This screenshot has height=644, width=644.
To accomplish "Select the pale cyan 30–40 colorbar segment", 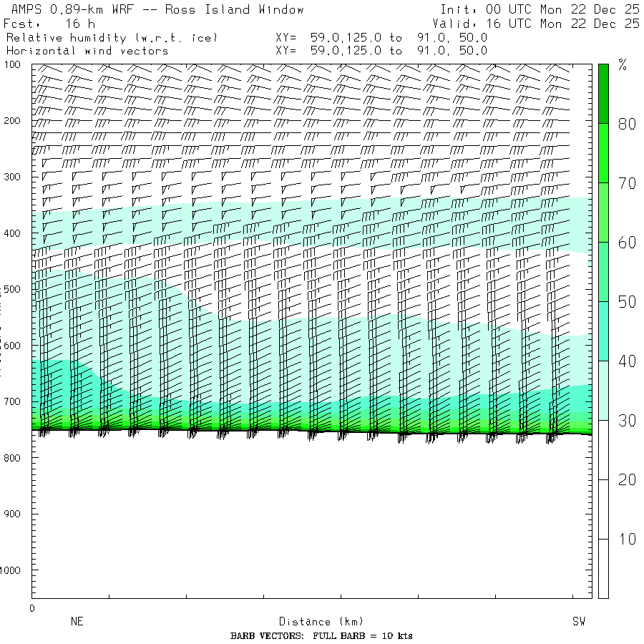I will pyautogui.click(x=603, y=391).
